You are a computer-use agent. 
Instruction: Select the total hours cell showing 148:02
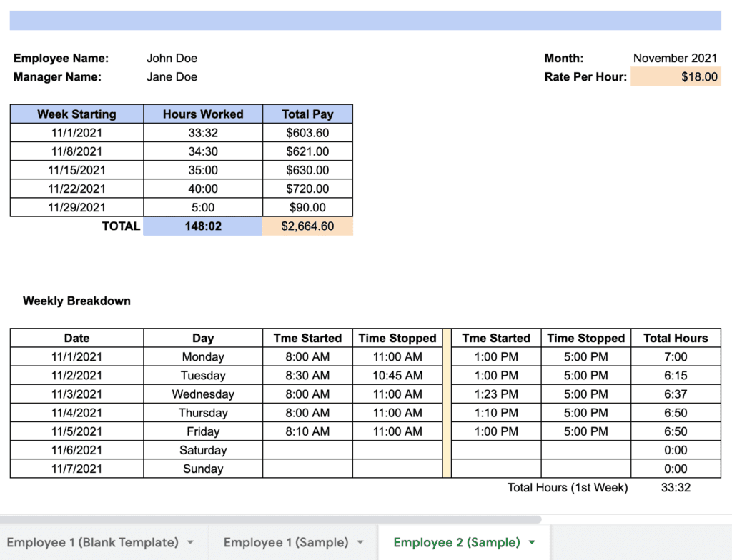[202, 226]
